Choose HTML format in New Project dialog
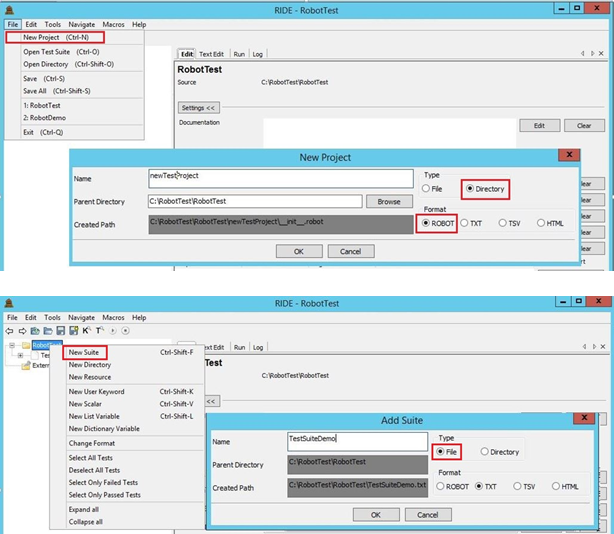Screen dimensions: 614x534 coord(550,223)
